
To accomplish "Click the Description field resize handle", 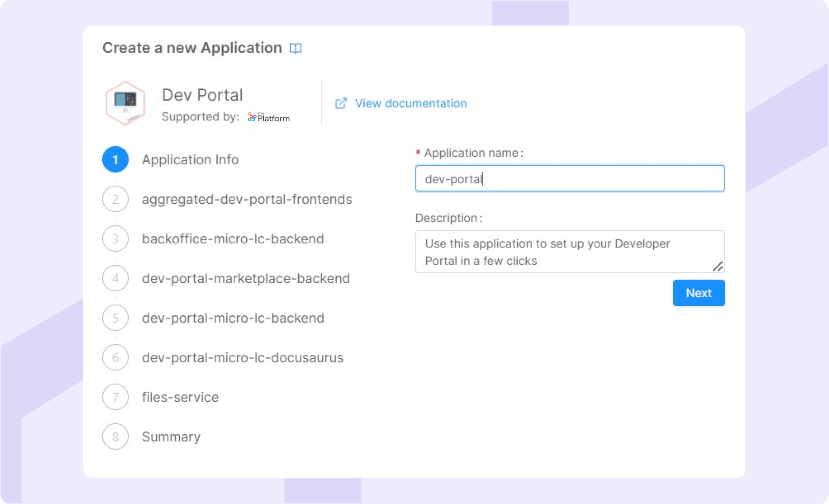I will (x=718, y=267).
